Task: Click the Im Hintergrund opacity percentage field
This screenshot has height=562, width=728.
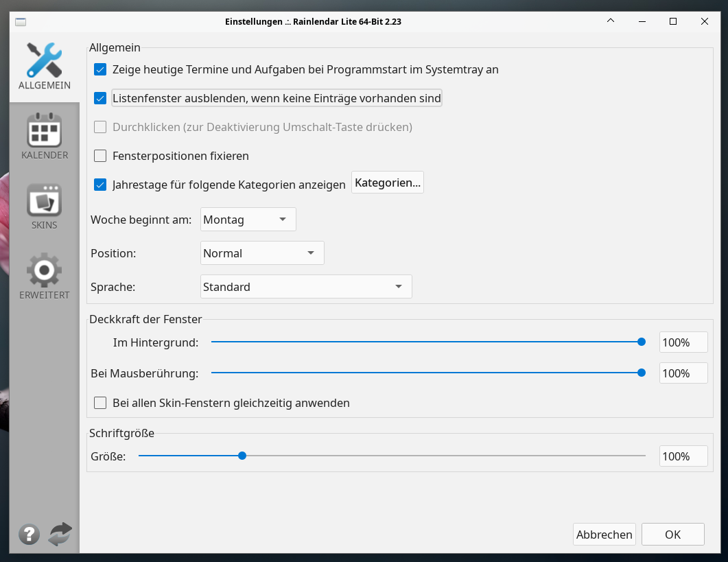Action: coord(683,342)
